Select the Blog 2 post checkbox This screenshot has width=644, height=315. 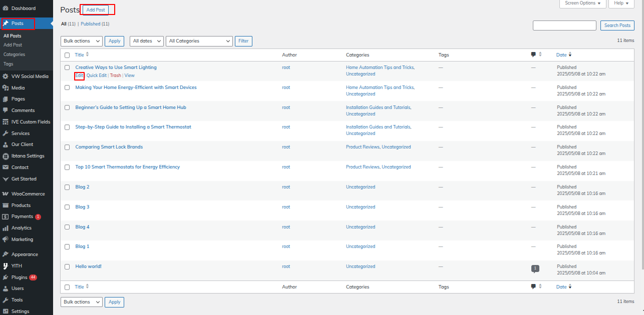pyautogui.click(x=67, y=187)
